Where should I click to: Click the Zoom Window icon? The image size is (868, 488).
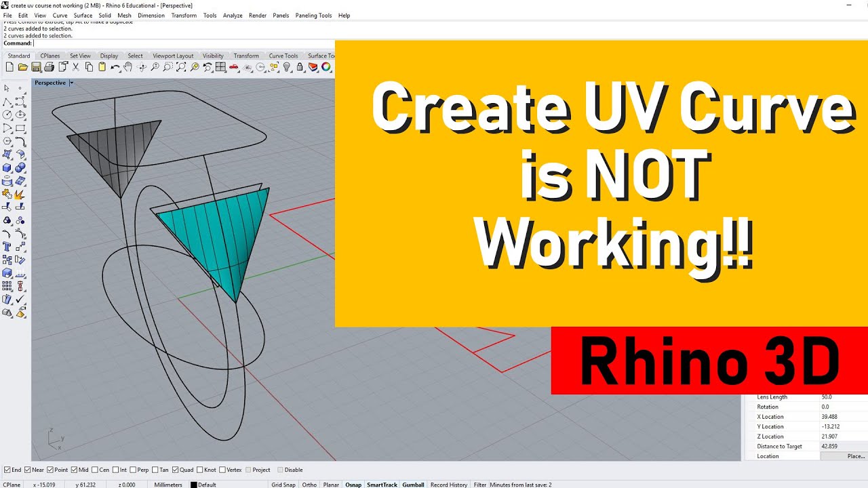point(168,67)
